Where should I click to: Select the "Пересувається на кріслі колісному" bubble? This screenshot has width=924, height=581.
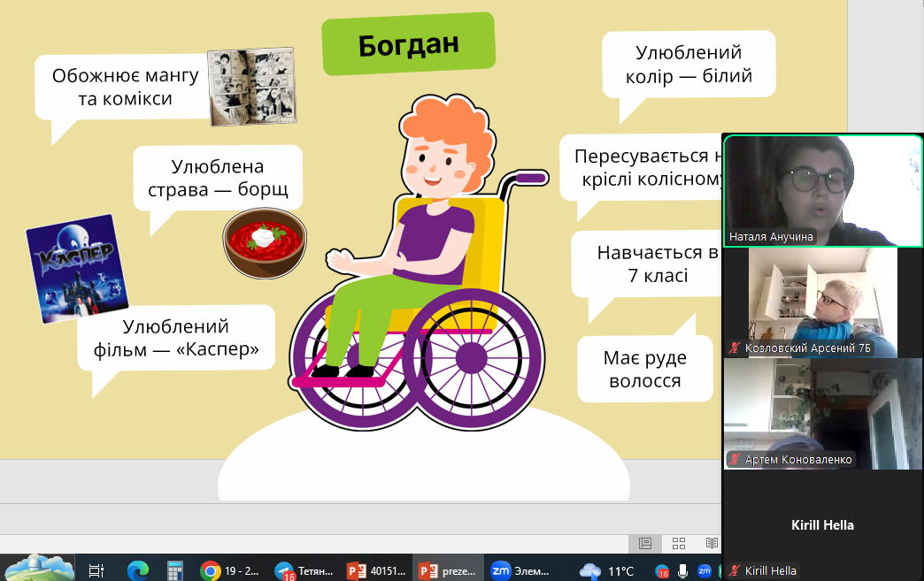click(643, 167)
